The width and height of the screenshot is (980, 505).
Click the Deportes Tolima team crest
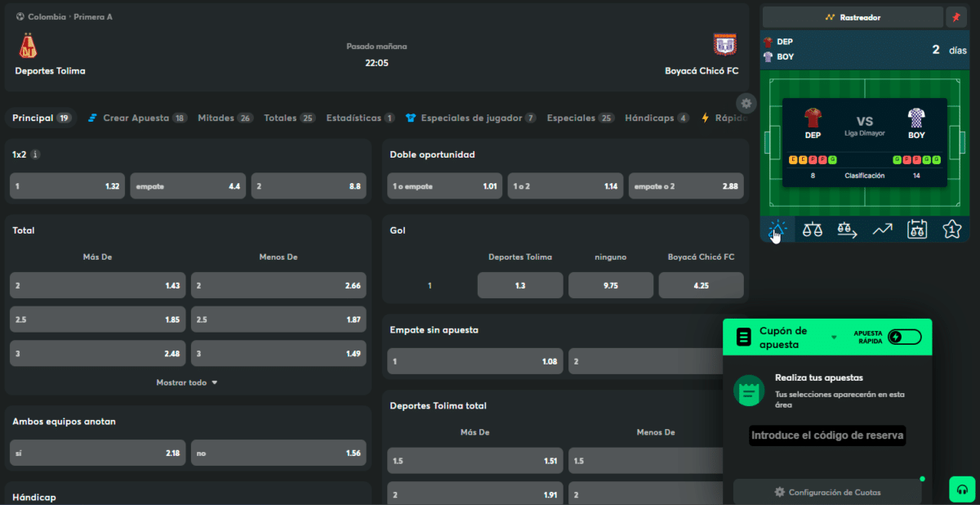tap(28, 46)
